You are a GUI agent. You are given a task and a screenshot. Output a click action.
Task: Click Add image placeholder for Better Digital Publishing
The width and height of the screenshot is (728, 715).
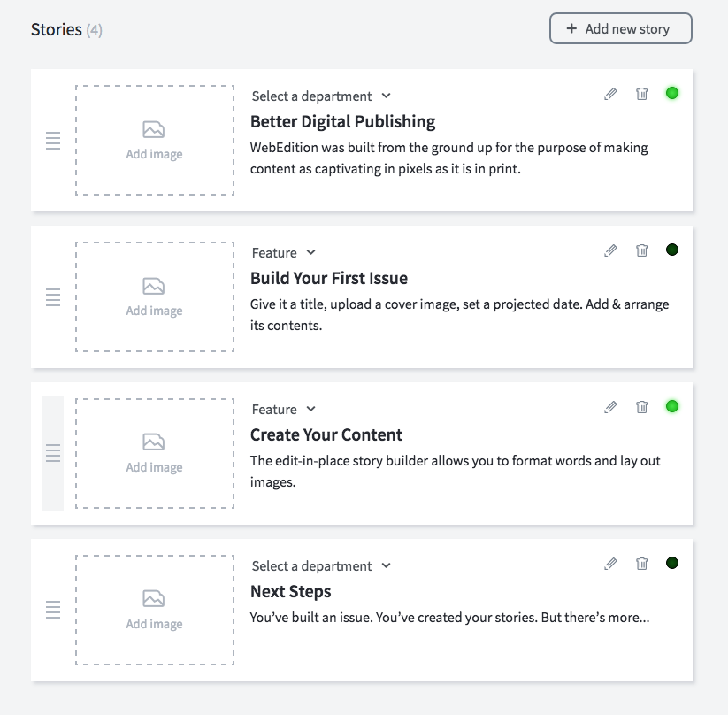tap(155, 140)
